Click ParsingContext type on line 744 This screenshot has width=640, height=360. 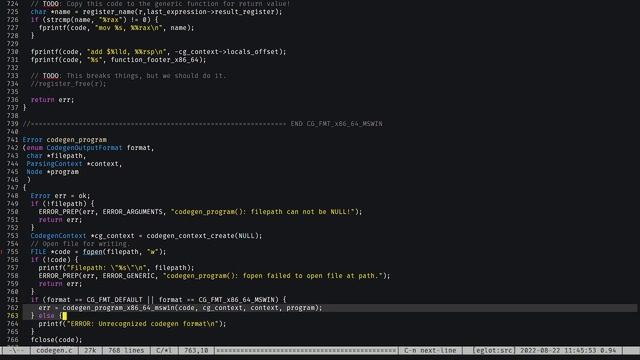click(54, 164)
